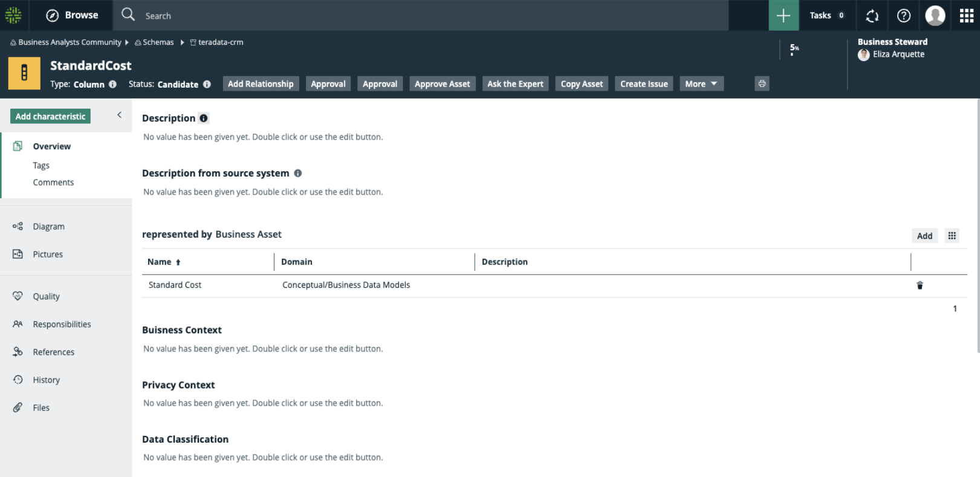Click the Collibra logo home icon
The width and height of the screenshot is (980, 477).
[13, 15]
